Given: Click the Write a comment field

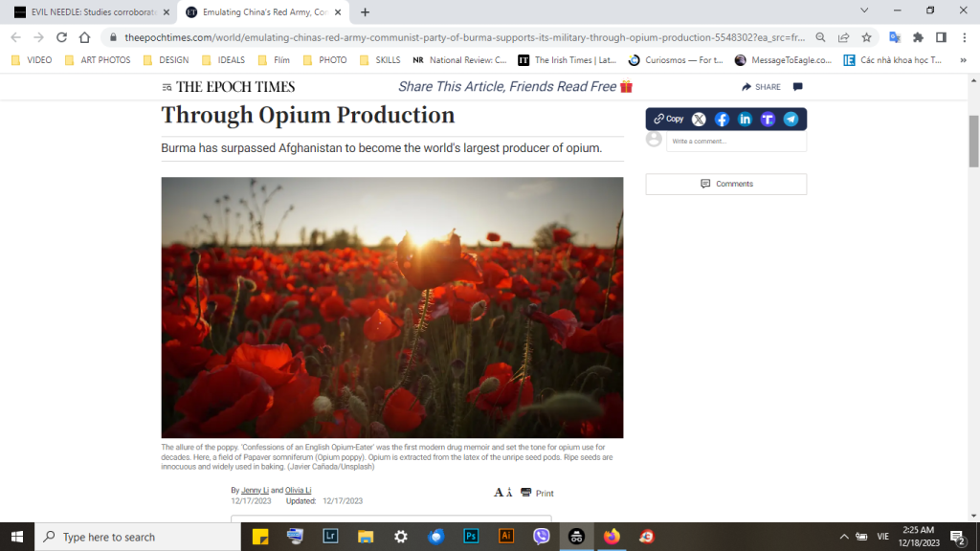Looking at the screenshot, I should [735, 142].
